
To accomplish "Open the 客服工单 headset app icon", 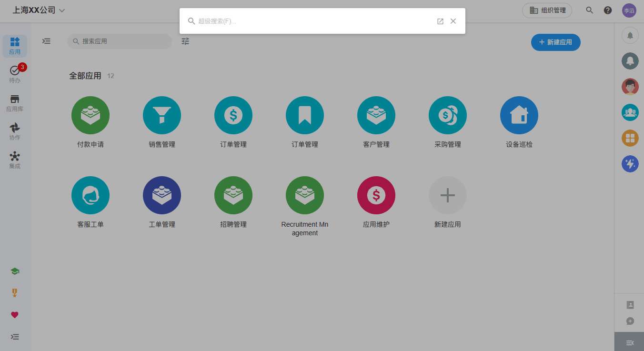I will 91,195.
